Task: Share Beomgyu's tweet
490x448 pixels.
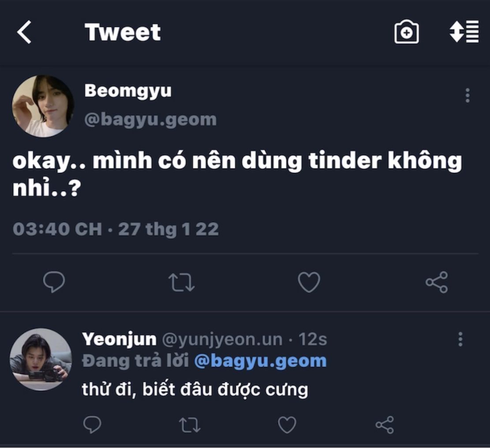Action: tap(437, 282)
